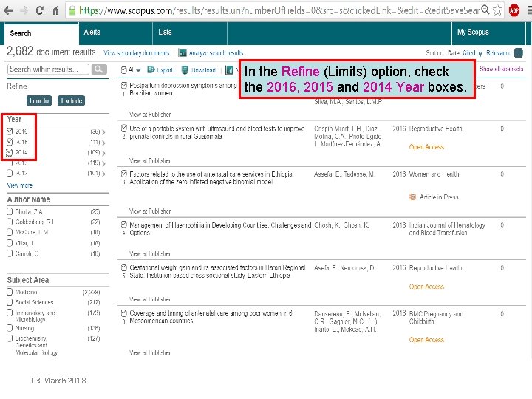Viewport: 532px width, 399px height.
Task: Select checkbox for Postpartum depression article
Action: pyautogui.click(x=124, y=86)
